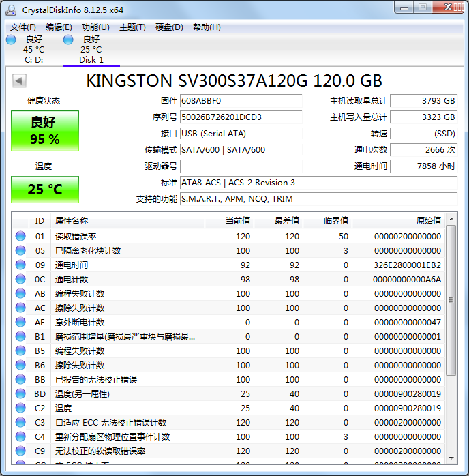
Task: Click the previous disk arrow button
Action: 19,80
